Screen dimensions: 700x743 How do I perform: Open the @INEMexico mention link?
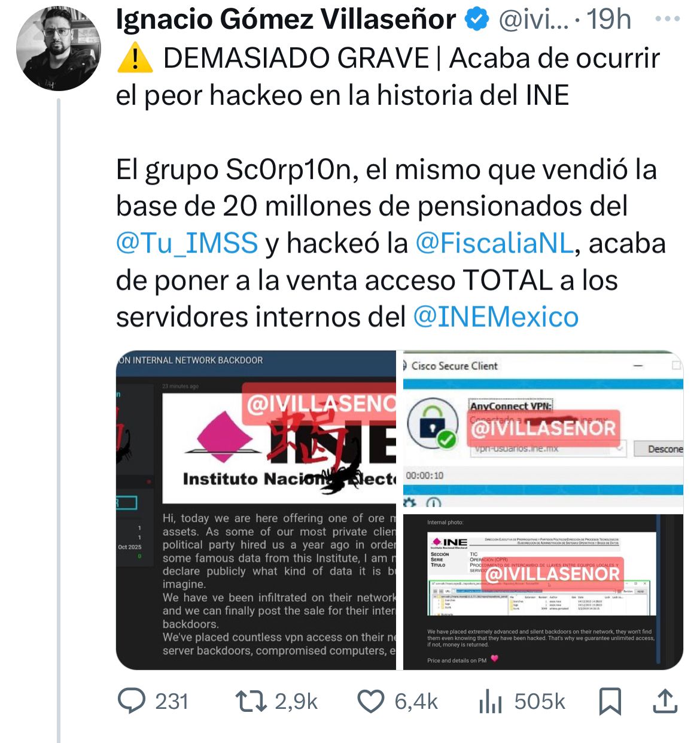coord(496,317)
